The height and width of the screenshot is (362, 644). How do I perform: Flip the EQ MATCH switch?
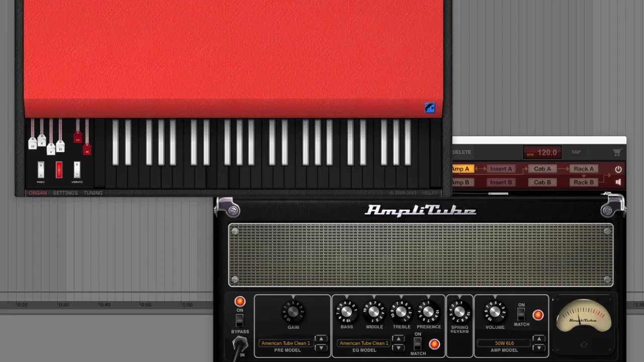pyautogui.click(x=418, y=344)
